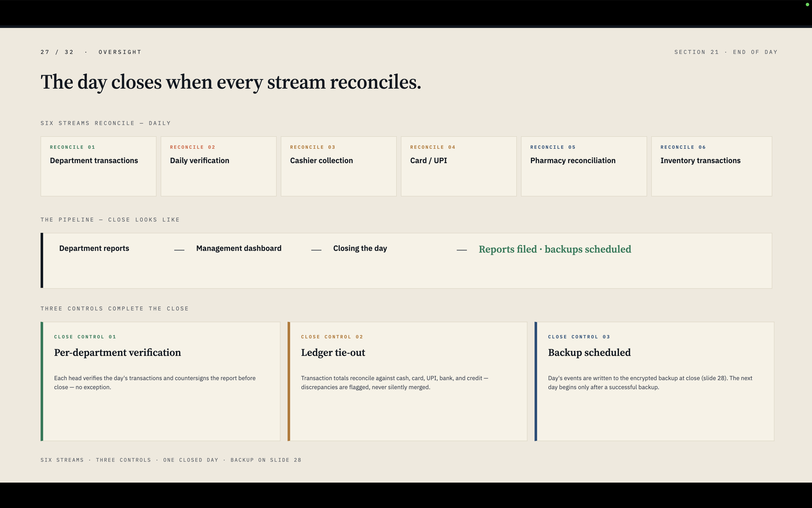Click the RECONCILE 02 label

(193, 147)
